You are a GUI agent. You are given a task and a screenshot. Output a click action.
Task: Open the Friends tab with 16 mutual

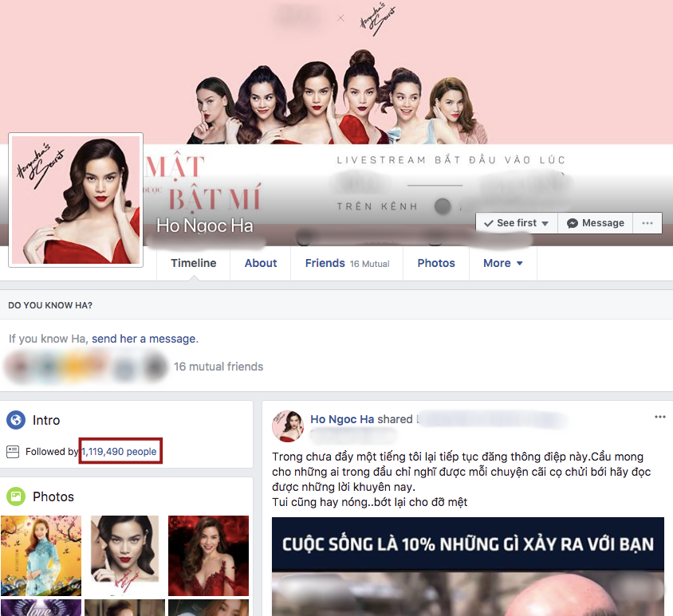pyautogui.click(x=347, y=263)
